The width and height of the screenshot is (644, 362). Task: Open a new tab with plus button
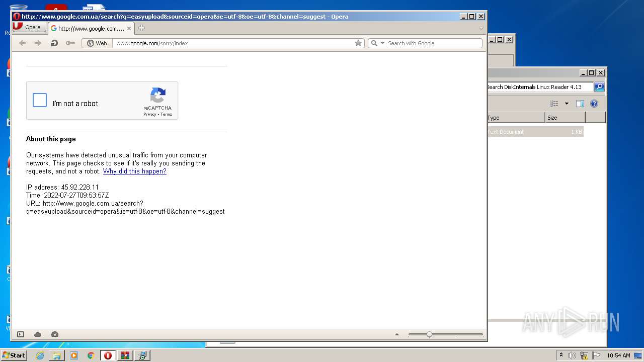point(141,28)
